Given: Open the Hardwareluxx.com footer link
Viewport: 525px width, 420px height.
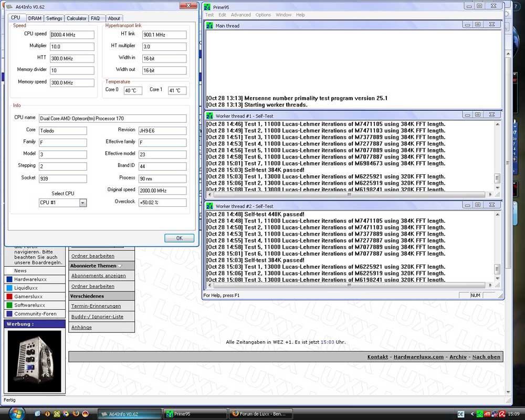Looking at the screenshot, I should point(418,357).
